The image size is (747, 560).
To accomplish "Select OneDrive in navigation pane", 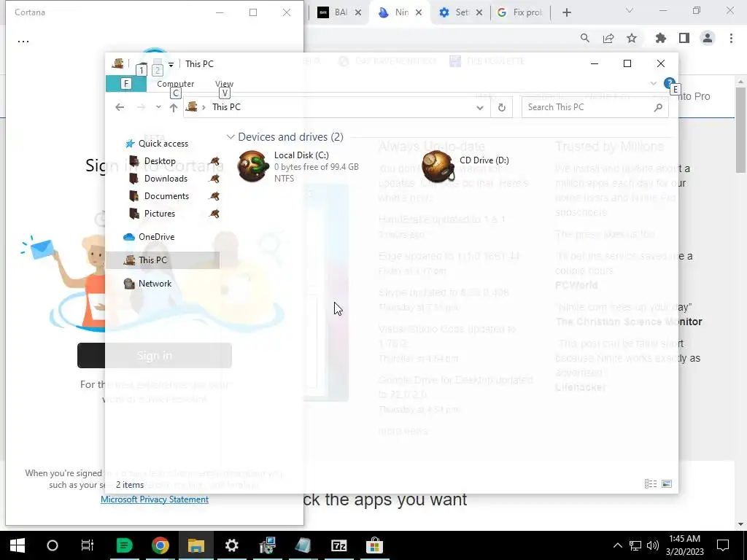I will [156, 237].
